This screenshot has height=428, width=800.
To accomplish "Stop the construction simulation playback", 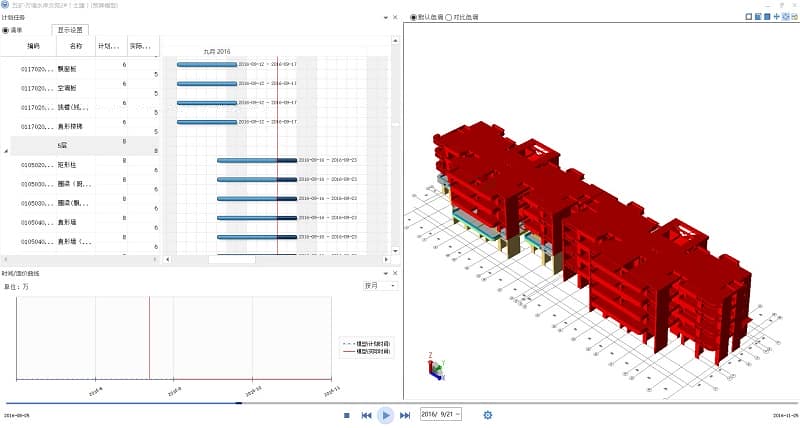I will 346,415.
